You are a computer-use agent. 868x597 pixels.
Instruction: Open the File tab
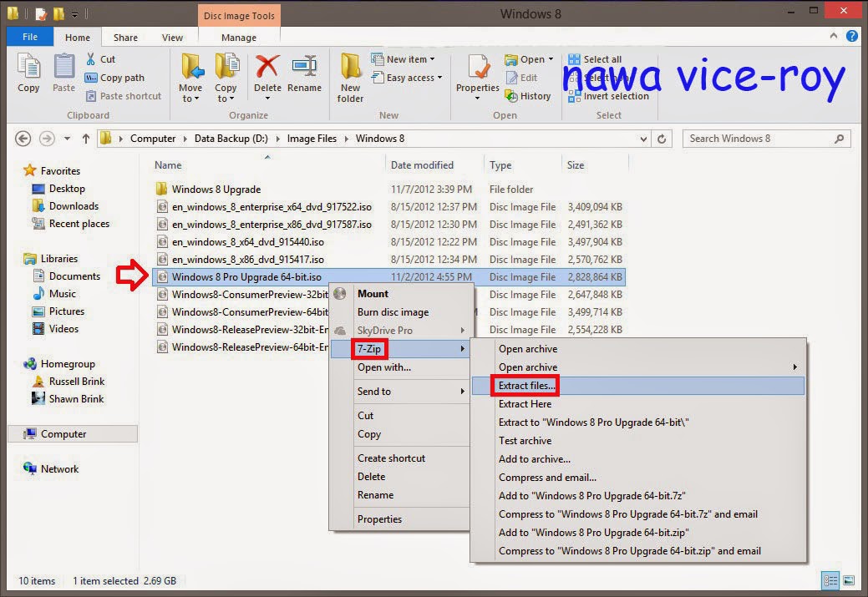pos(30,37)
